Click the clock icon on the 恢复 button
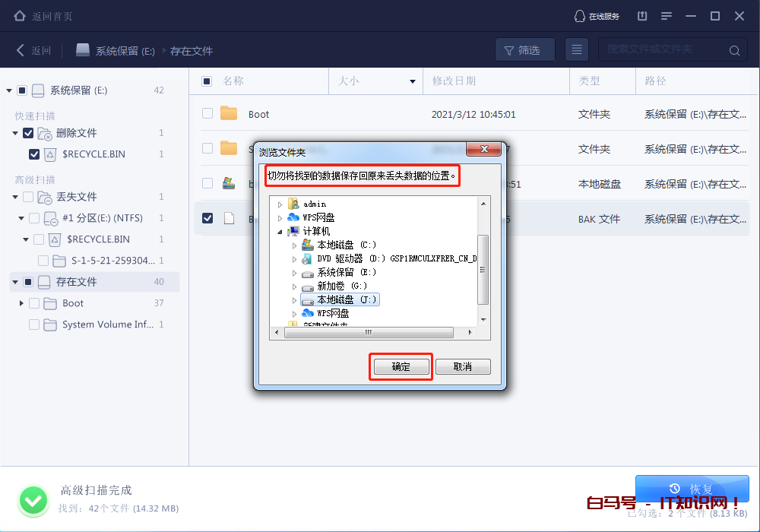Viewport: 760px width, 532px height. point(676,489)
